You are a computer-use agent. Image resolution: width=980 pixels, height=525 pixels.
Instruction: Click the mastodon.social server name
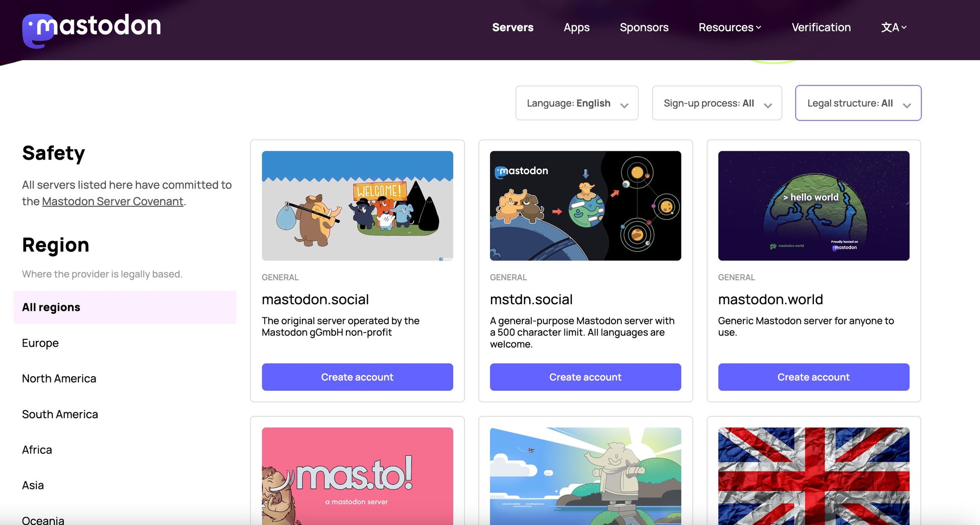[315, 299]
